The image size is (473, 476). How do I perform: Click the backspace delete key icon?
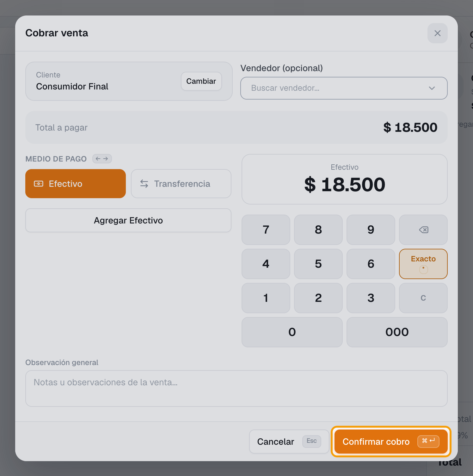pyautogui.click(x=423, y=230)
